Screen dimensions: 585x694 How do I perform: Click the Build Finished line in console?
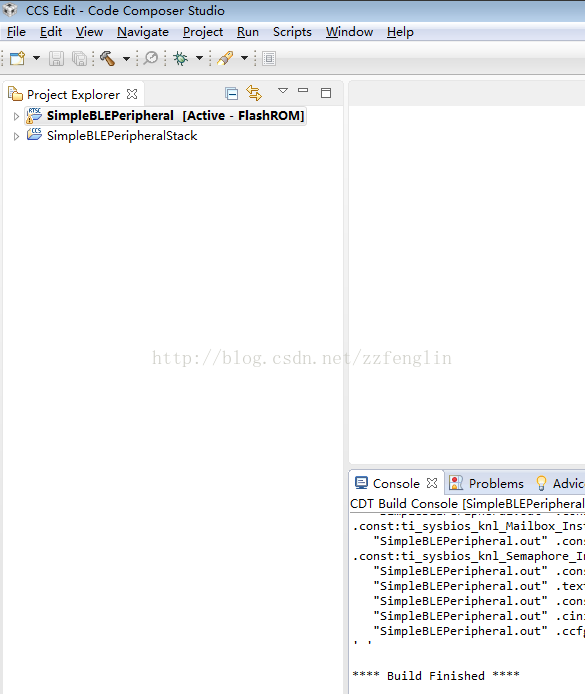click(436, 676)
